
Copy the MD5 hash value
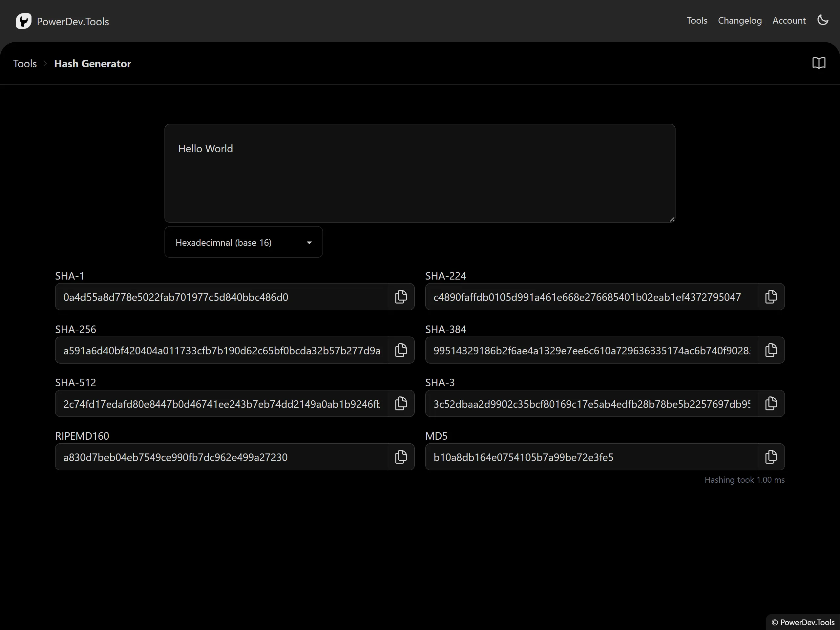pos(770,457)
